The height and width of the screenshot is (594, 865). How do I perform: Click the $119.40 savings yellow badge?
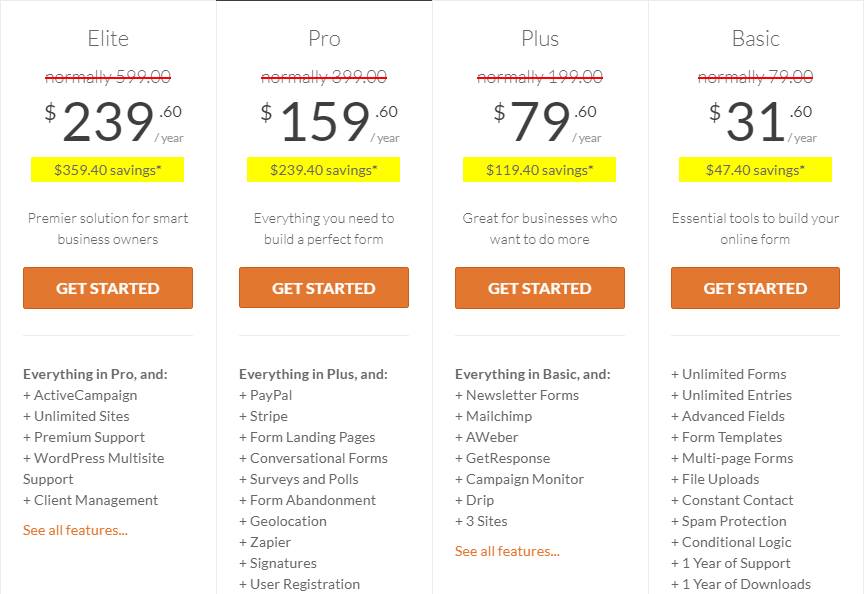540,170
